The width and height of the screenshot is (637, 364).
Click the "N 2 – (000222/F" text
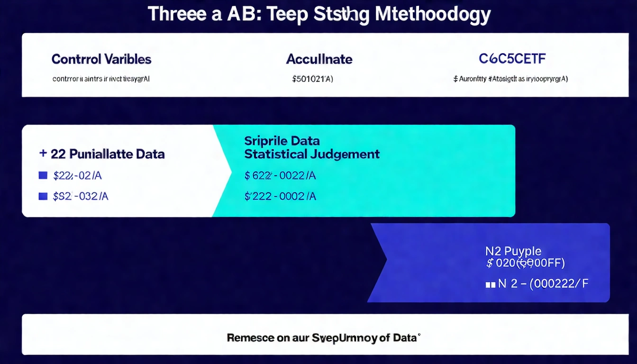tap(543, 284)
